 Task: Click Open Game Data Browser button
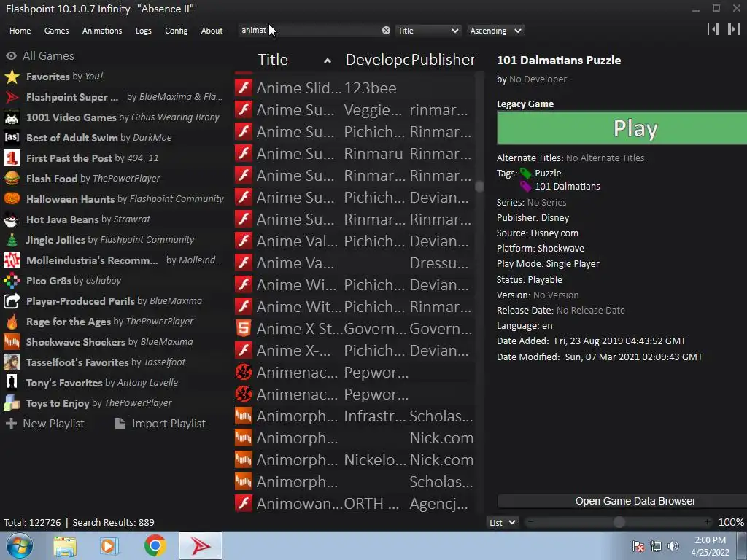coord(622,501)
